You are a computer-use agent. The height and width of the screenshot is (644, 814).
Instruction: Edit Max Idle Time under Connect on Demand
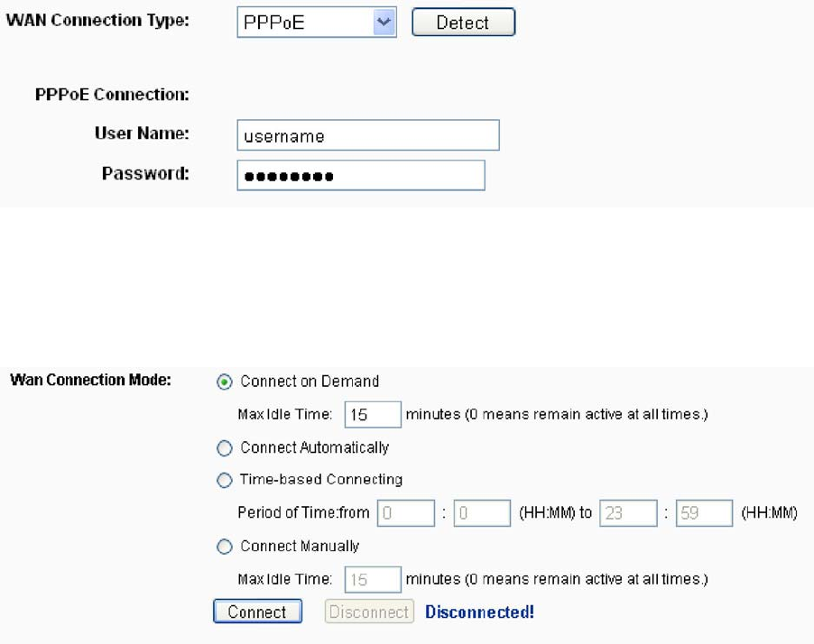[372, 415]
